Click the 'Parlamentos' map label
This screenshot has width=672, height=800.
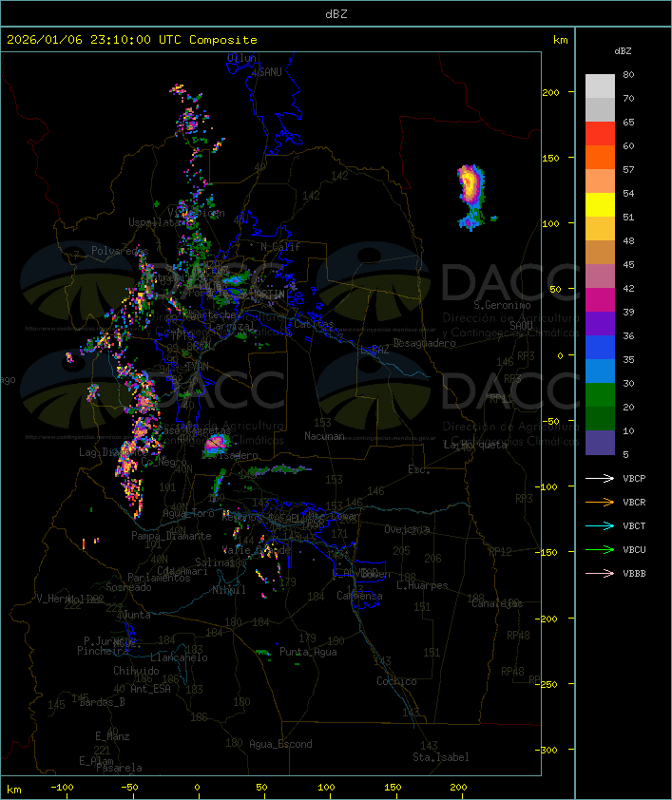click(x=159, y=578)
